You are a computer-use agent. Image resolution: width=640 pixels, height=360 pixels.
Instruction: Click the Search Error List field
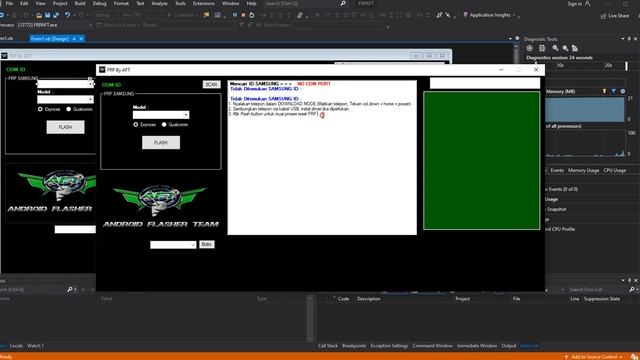598,289
